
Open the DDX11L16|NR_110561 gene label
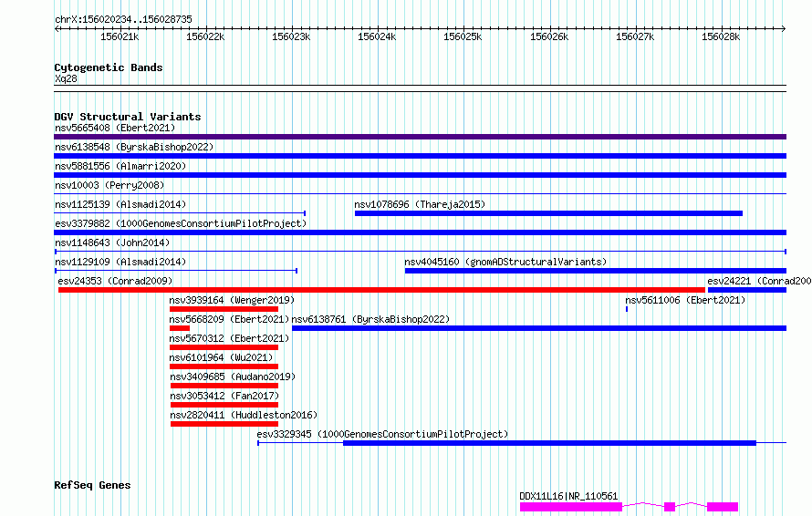[568, 496]
